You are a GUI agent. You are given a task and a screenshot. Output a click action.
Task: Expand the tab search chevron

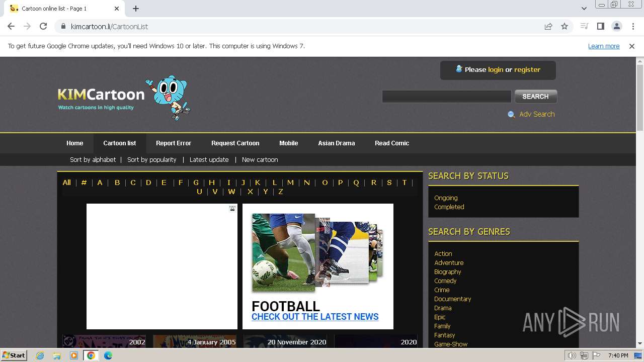click(x=584, y=9)
